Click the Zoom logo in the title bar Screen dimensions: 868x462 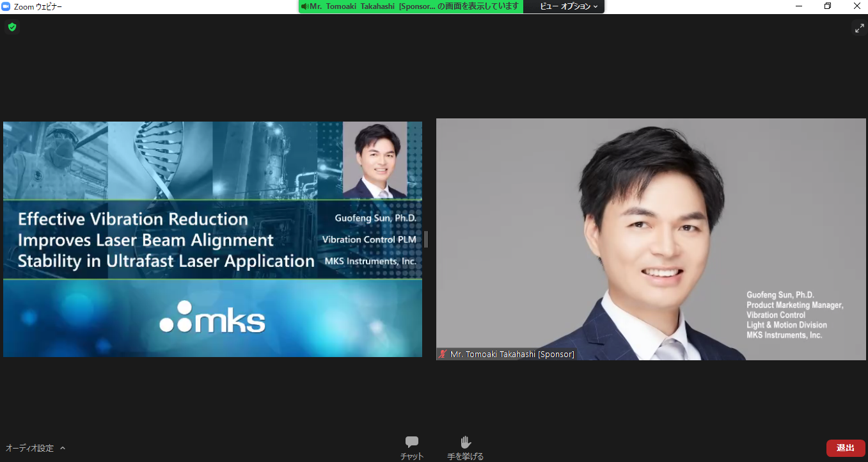[6, 6]
